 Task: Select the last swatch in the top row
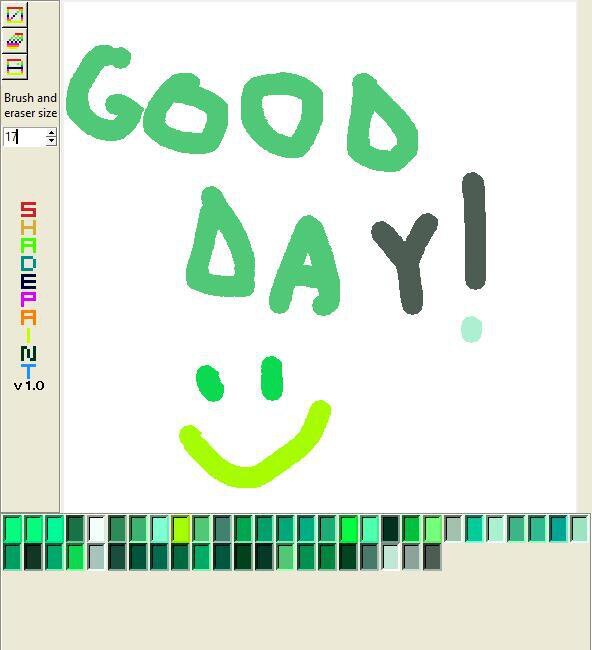(x=579, y=529)
